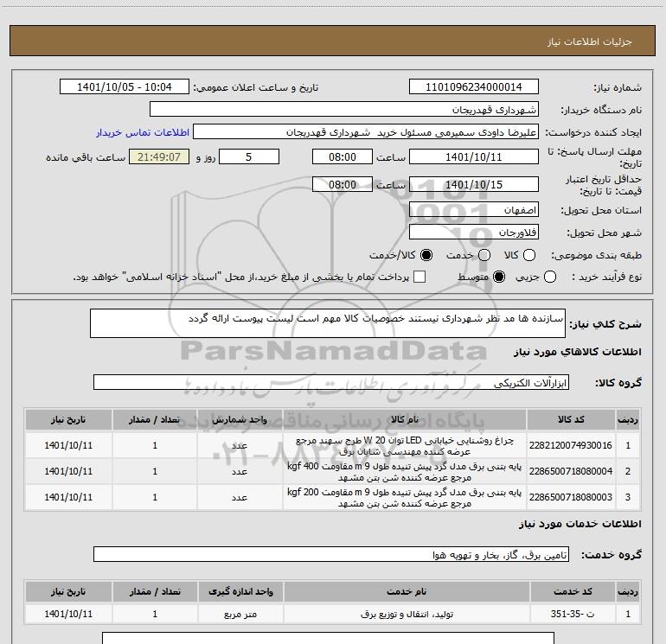The image size is (666, 644).
Task: Click product code 2282120074930016
Action: pos(571,445)
